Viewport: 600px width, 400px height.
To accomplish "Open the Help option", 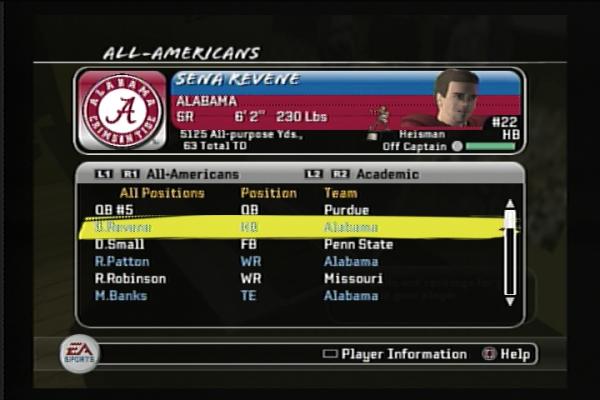I will (x=515, y=354).
